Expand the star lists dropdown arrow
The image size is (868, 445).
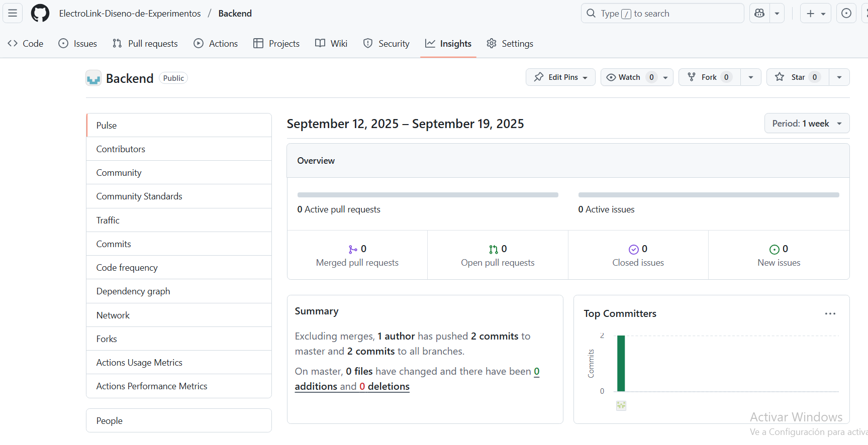click(839, 77)
